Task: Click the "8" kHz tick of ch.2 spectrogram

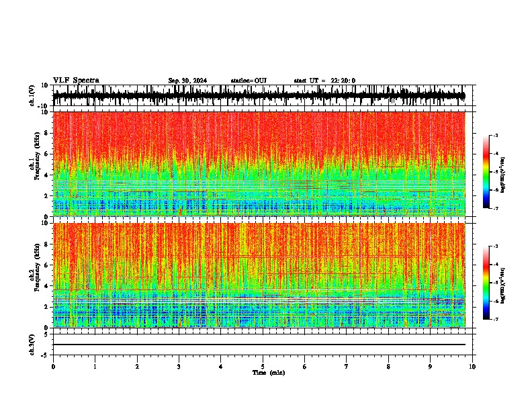Action: point(46,244)
